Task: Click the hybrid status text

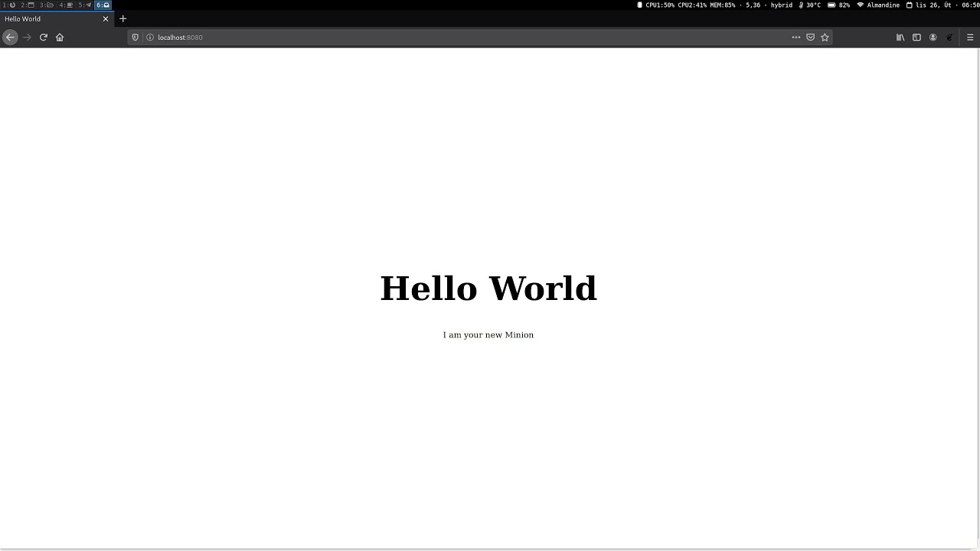Action: pyautogui.click(x=781, y=5)
